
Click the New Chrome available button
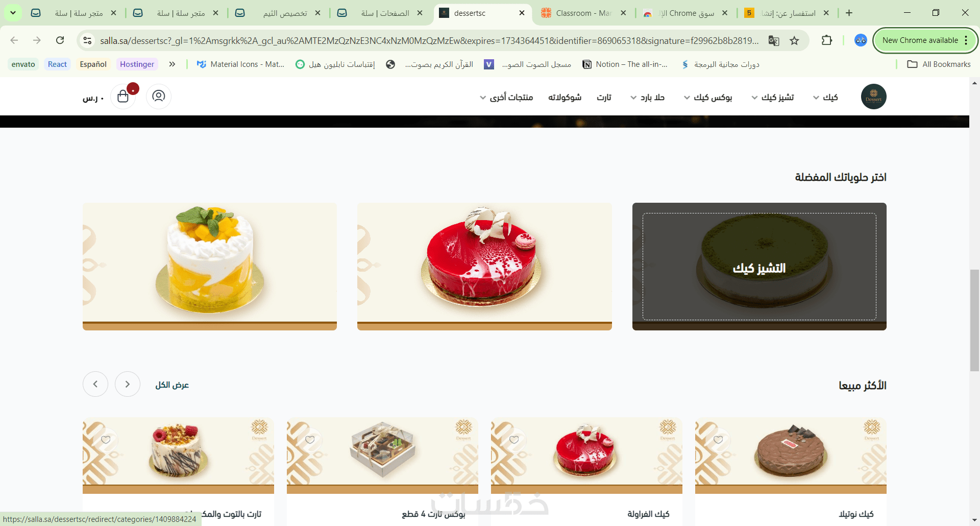pyautogui.click(x=925, y=40)
